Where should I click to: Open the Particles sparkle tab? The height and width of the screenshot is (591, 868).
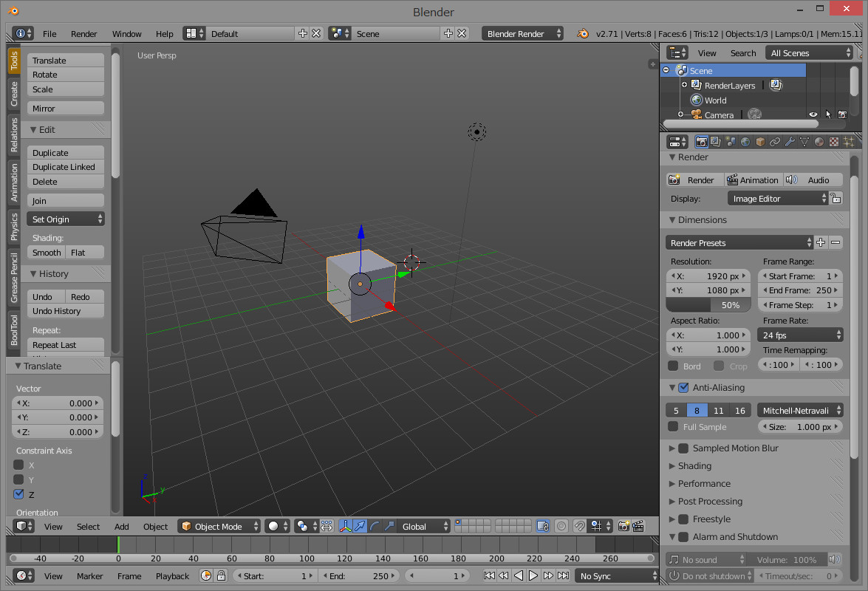[x=849, y=143]
